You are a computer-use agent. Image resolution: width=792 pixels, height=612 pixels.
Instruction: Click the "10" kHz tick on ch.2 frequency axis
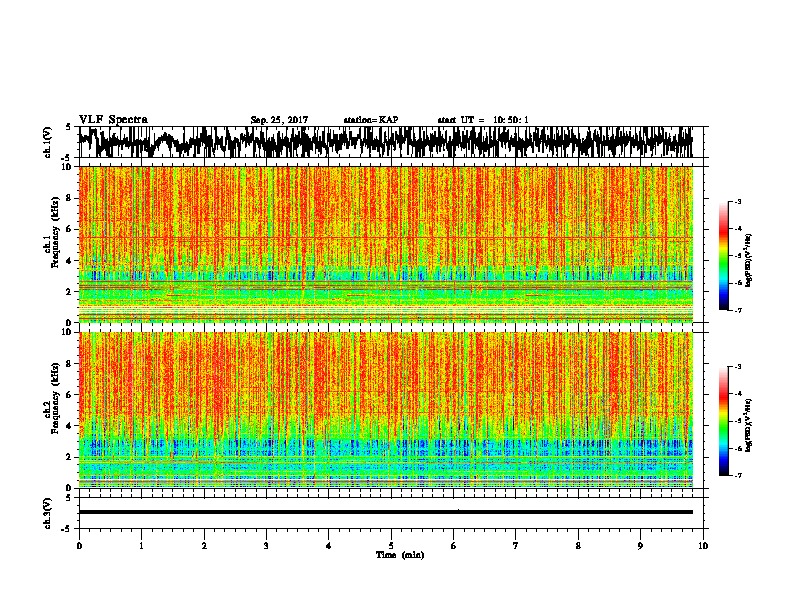pos(69,332)
